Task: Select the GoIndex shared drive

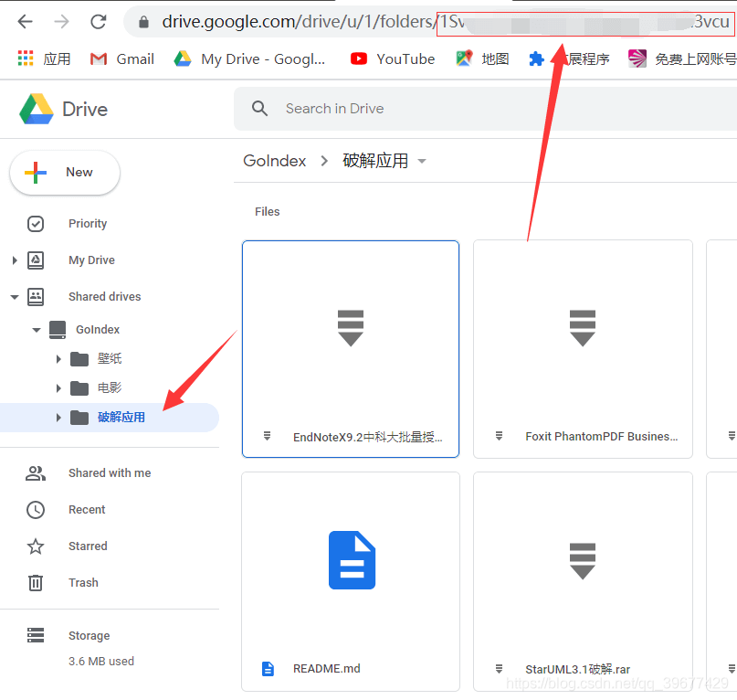Action: [x=98, y=329]
